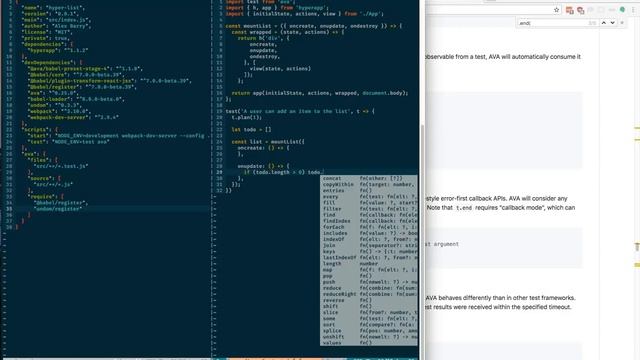Choose 'pop' completion entry
This screenshot has width=640, height=360.
pos(369,276)
